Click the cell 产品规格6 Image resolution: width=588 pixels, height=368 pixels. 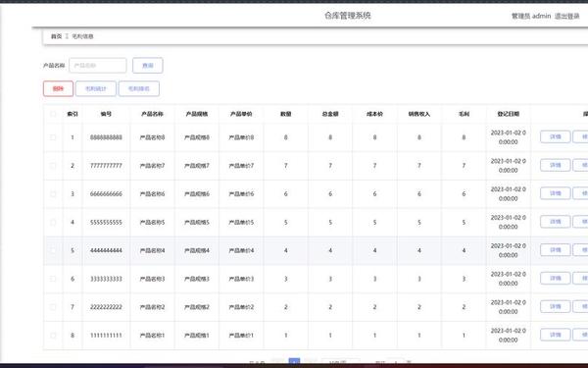click(x=197, y=193)
